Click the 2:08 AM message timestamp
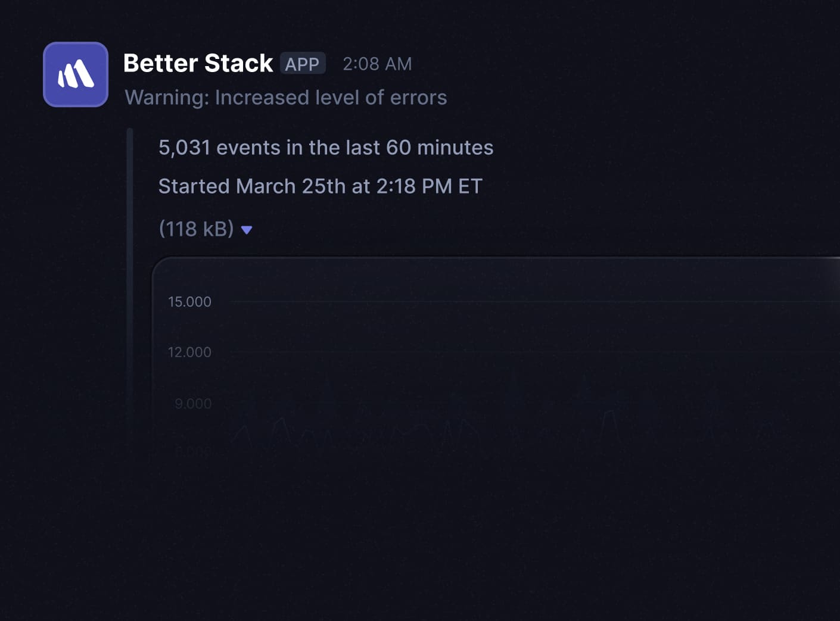Screen dimensions: 840x621 coord(377,64)
